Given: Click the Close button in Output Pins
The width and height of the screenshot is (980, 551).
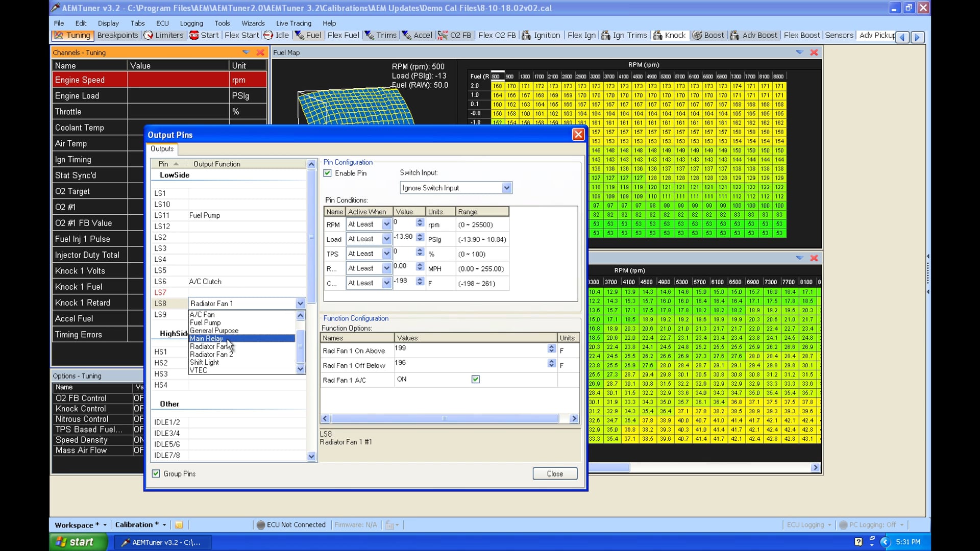Looking at the screenshot, I should pyautogui.click(x=554, y=473).
